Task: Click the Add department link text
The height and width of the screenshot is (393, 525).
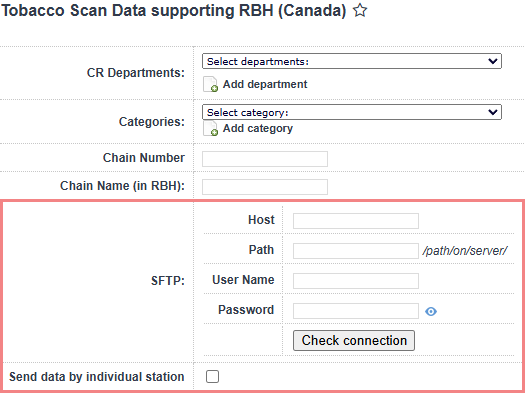Action: (x=265, y=84)
